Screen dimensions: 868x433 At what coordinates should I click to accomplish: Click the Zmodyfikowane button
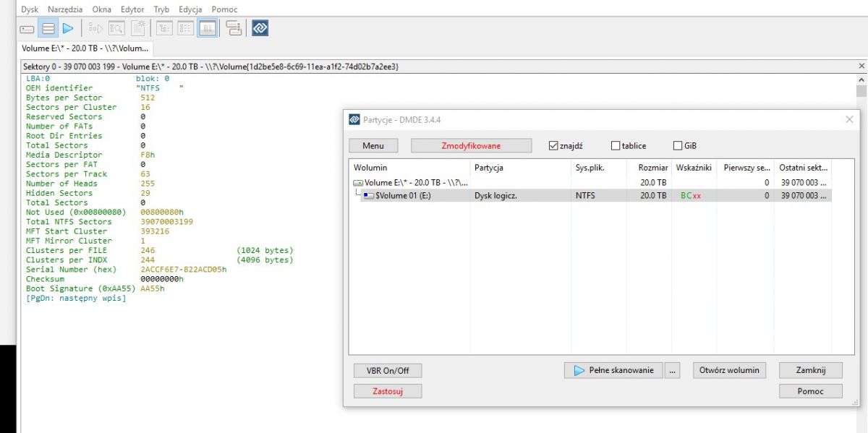click(471, 145)
